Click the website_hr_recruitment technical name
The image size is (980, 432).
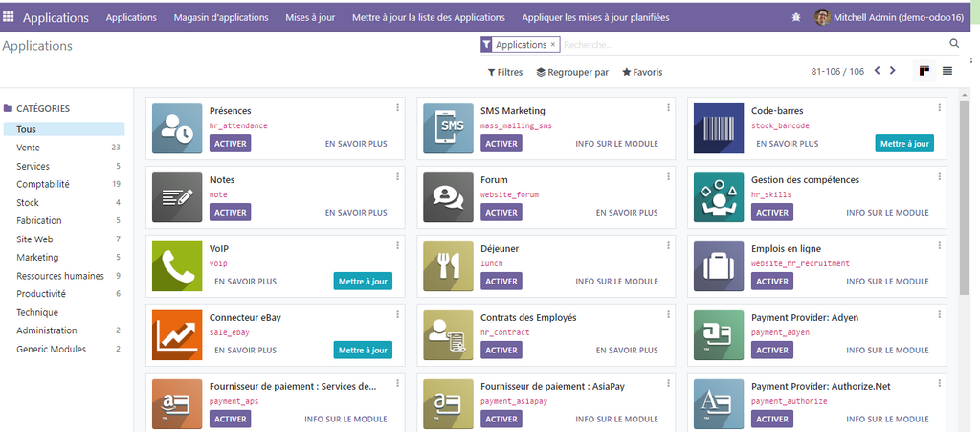(x=801, y=263)
